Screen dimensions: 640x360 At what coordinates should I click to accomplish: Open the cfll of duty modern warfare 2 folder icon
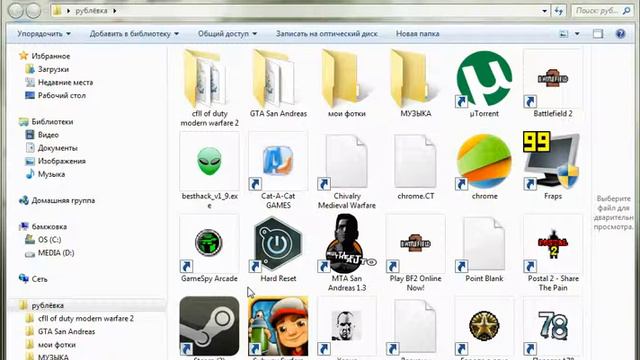tap(209, 80)
